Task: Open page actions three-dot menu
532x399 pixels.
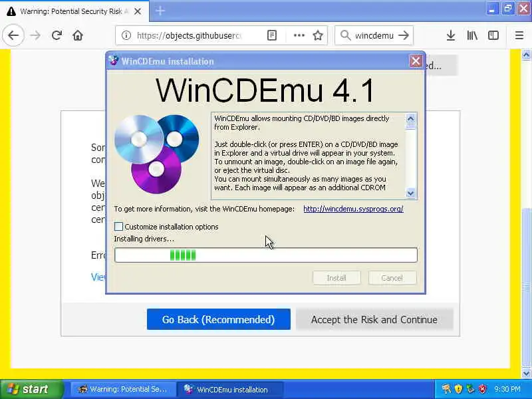Action: pyautogui.click(x=299, y=35)
